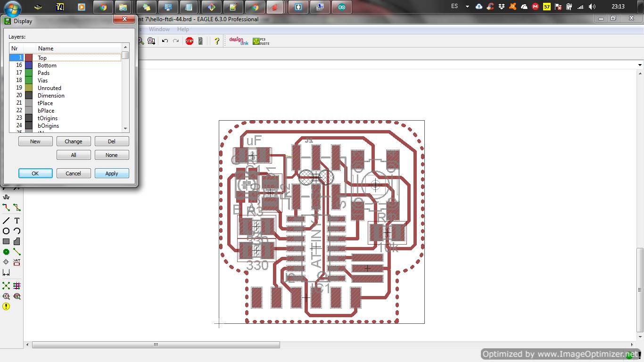Select the Route tool in left toolbar
644x362 pixels.
point(6,207)
